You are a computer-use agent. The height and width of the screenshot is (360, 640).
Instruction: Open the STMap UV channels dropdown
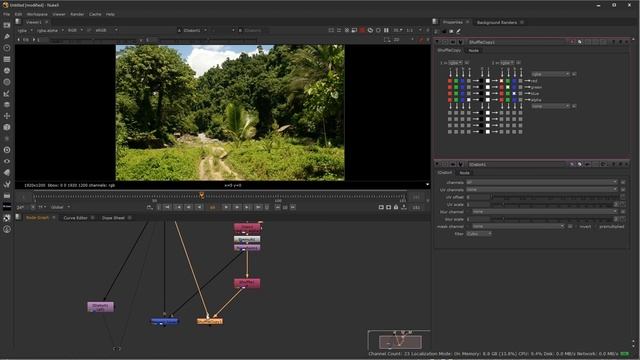pyautogui.click(x=542, y=190)
